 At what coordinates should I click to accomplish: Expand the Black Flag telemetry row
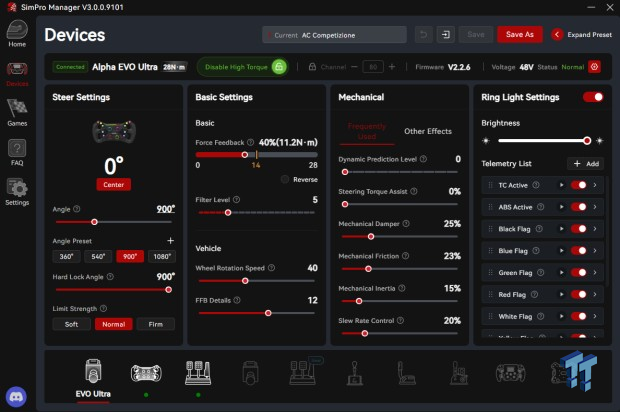pyautogui.click(x=595, y=229)
